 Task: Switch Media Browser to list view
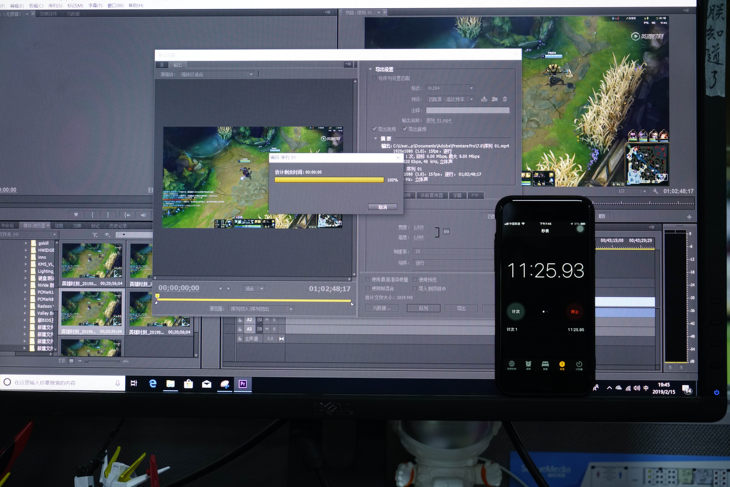click(61, 361)
